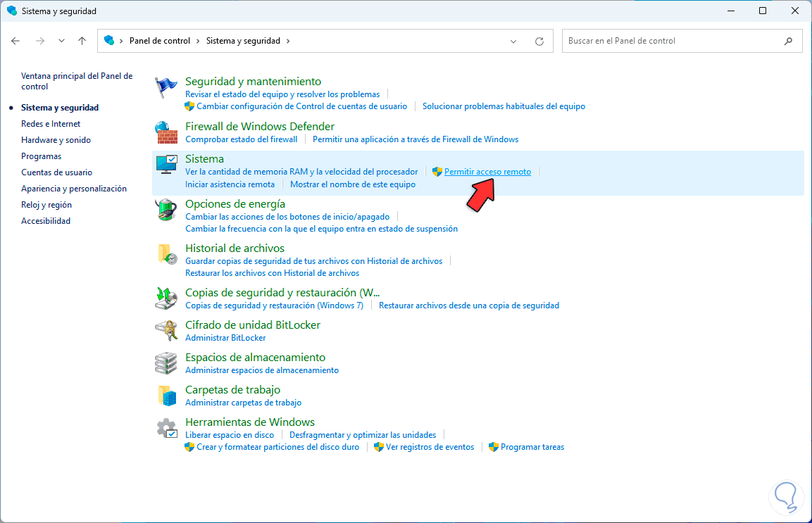The image size is (812, 523).
Task: Click Permitir una aplicación a través de Firewall
Action: (416, 139)
